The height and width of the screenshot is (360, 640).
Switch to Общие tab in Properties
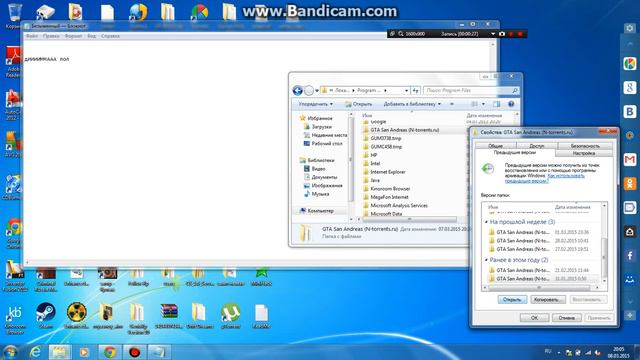(x=496, y=146)
